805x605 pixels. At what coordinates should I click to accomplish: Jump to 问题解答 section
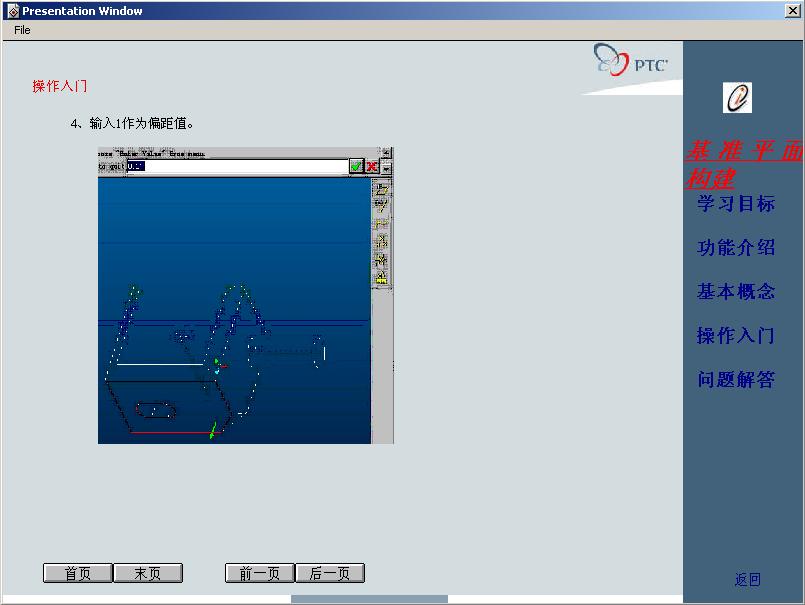pyautogui.click(x=736, y=380)
